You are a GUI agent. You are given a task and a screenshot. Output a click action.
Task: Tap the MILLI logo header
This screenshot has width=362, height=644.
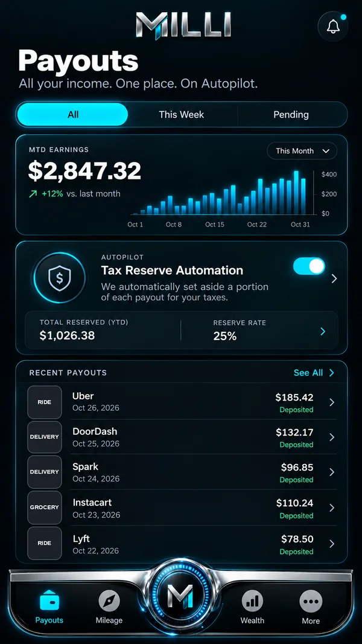[x=183, y=25]
